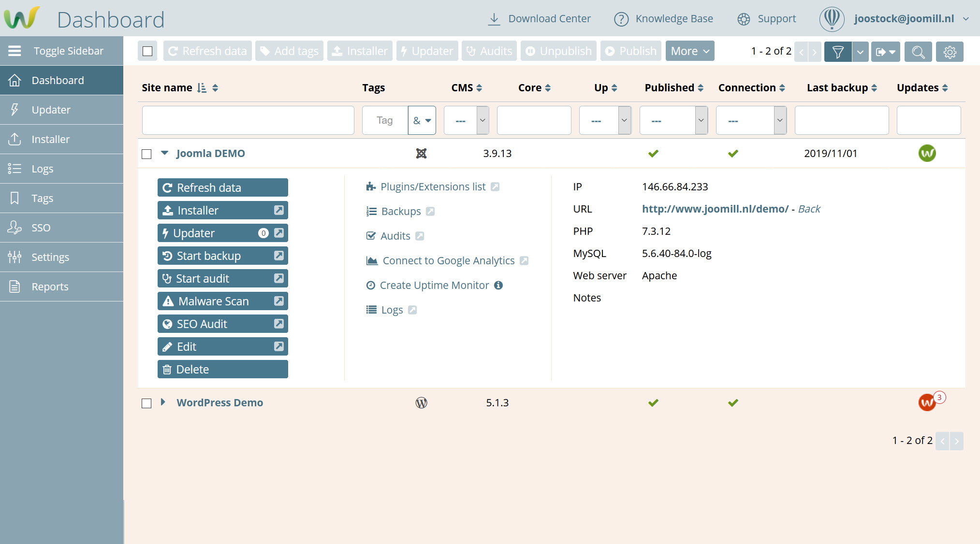Toggle the select-all sites checkbox
The width and height of the screenshot is (980, 544).
point(147,51)
